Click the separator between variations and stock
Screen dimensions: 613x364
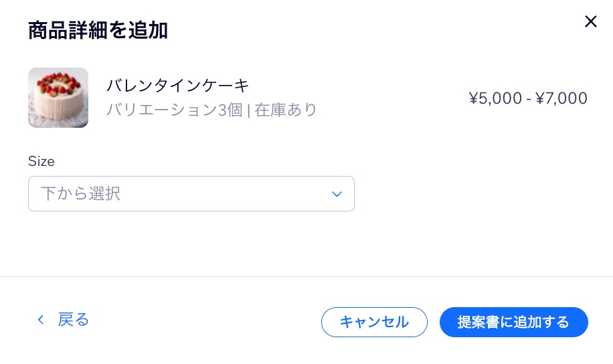[x=248, y=110]
